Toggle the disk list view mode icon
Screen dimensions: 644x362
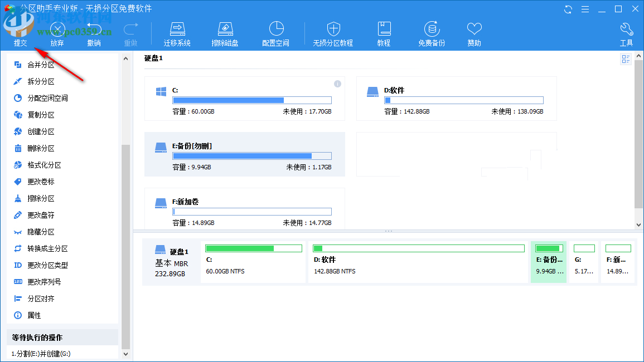(626, 59)
